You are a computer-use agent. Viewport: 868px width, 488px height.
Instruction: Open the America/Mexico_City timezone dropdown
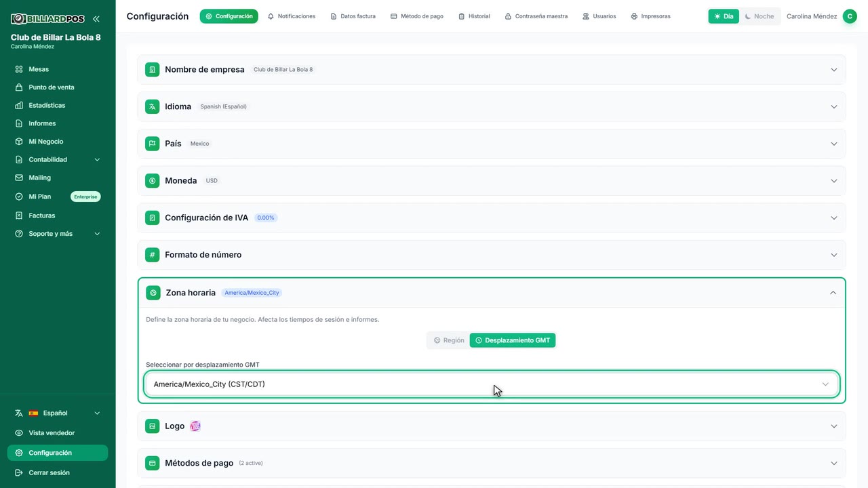tap(492, 384)
